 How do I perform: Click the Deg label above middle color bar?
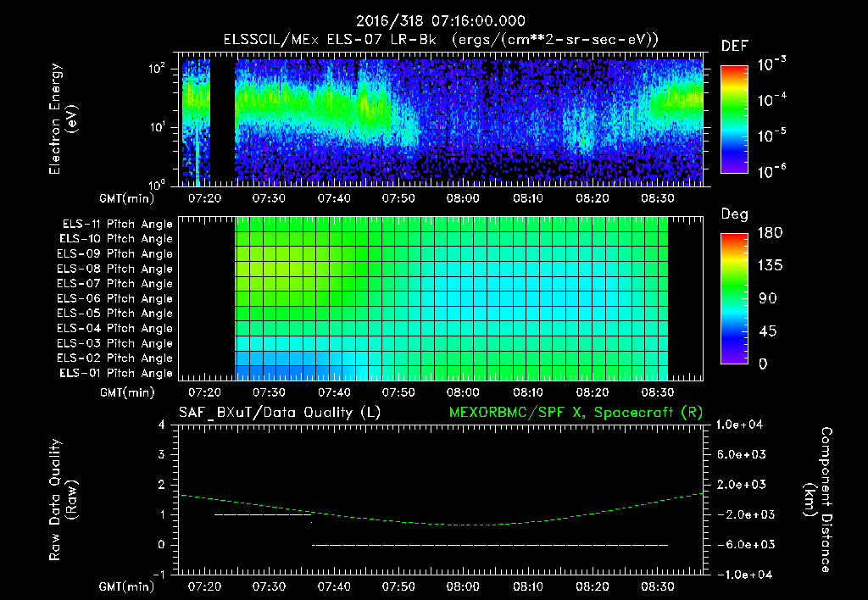pos(735,214)
